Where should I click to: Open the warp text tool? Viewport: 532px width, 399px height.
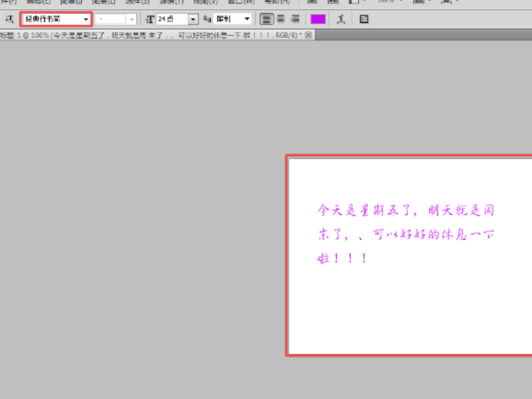tap(341, 19)
